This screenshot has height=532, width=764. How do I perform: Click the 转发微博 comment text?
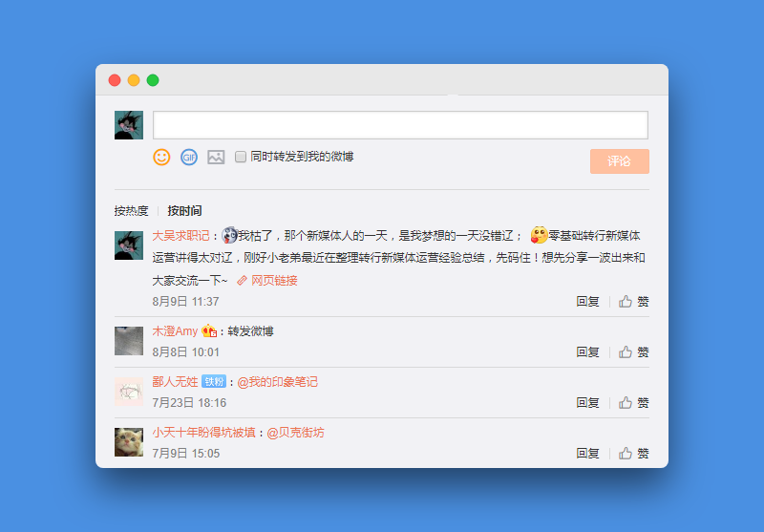[x=250, y=331]
